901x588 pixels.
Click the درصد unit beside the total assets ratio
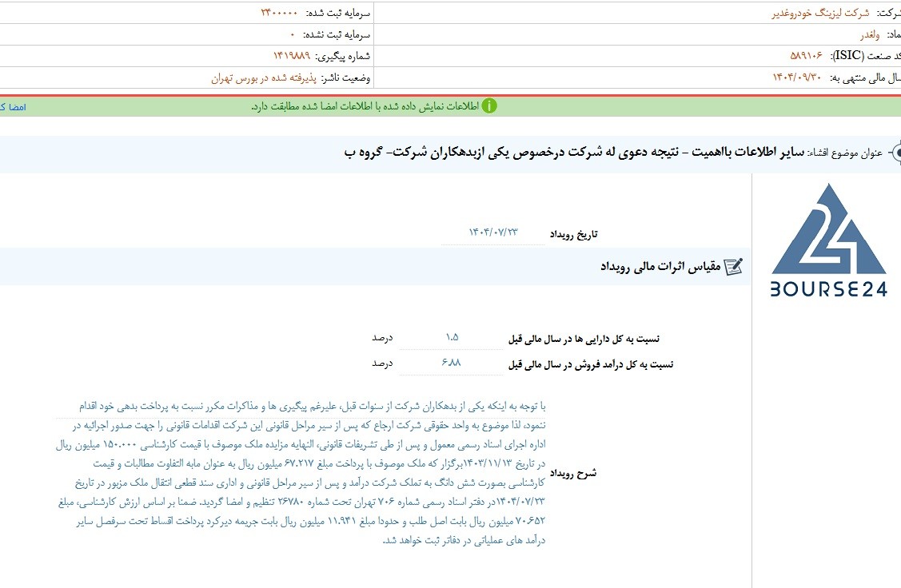[382, 338]
